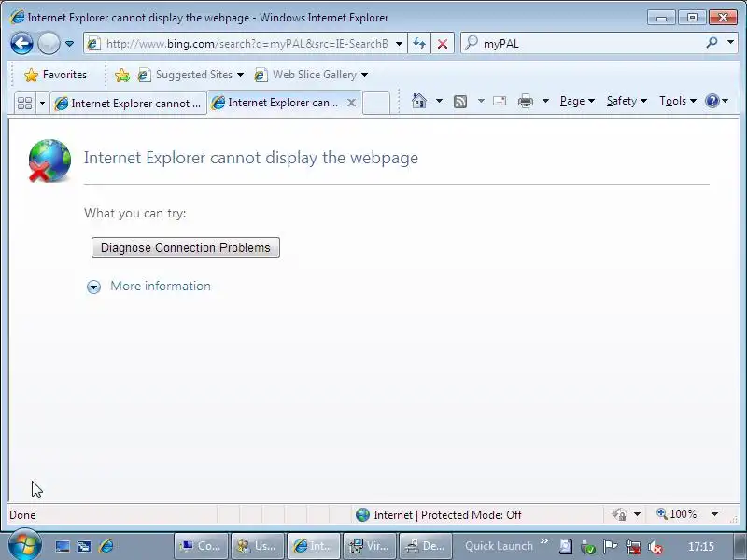Open the Page menu

coord(577,101)
